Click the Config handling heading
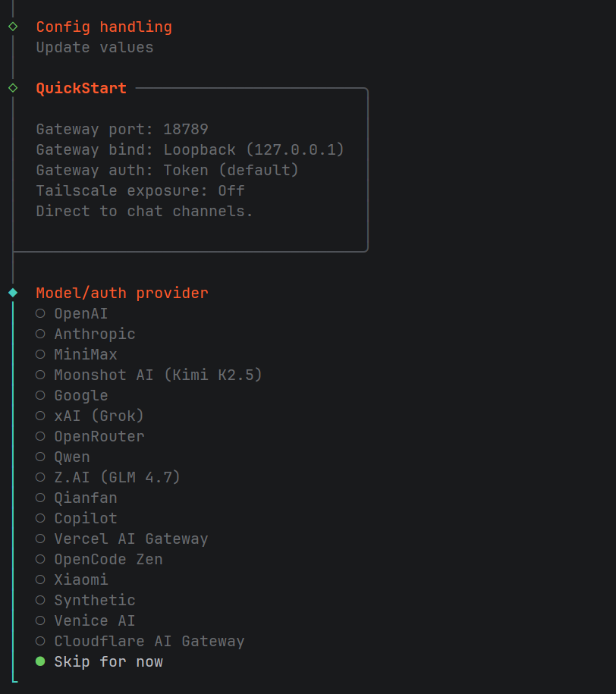Screen dimensions: 616x694 pos(104,27)
